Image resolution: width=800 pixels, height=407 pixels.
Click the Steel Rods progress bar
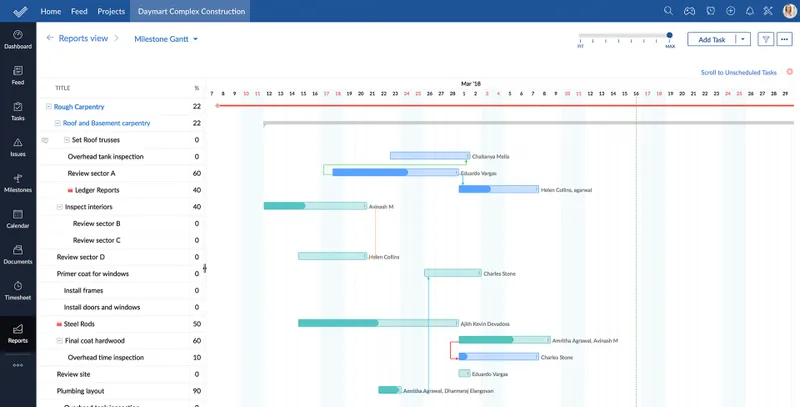[x=378, y=323]
